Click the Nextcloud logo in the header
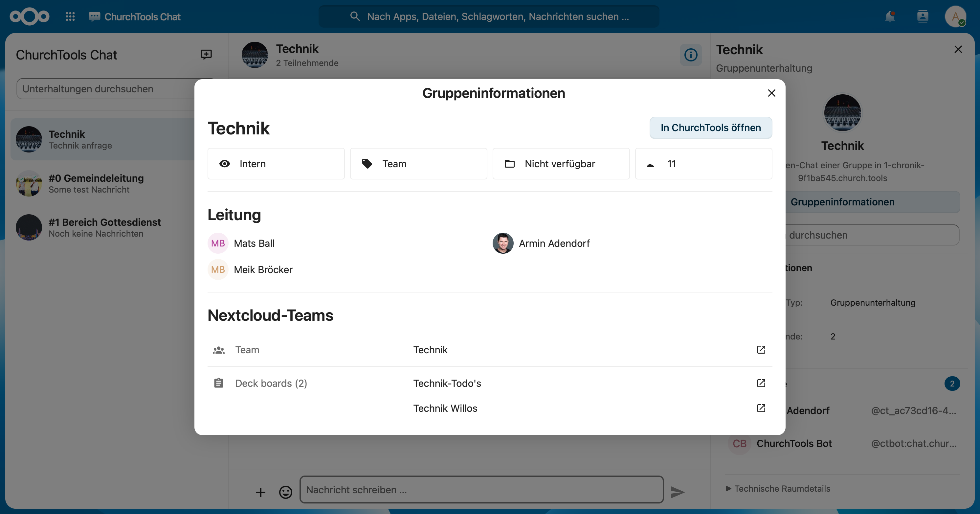The width and height of the screenshot is (980, 514). (x=29, y=17)
